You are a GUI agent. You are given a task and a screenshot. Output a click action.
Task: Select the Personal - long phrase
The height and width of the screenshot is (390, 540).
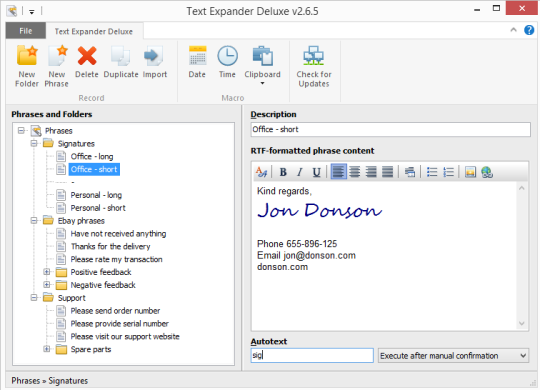click(96, 195)
